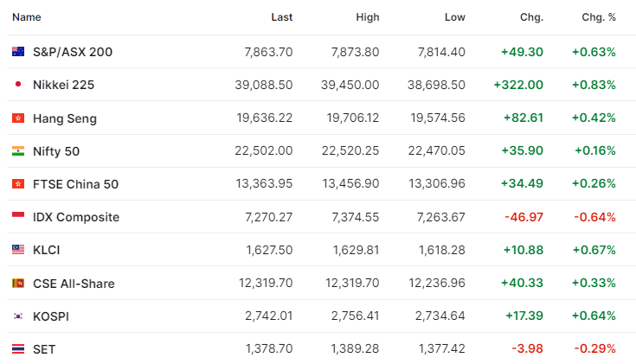Sort table by Name column header

pos(26,17)
